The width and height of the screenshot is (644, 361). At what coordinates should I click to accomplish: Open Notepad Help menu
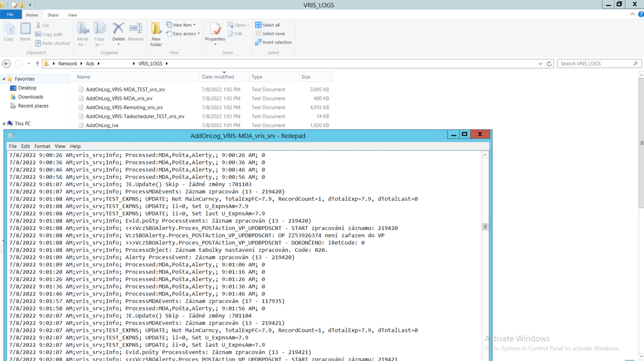pyautogui.click(x=75, y=146)
